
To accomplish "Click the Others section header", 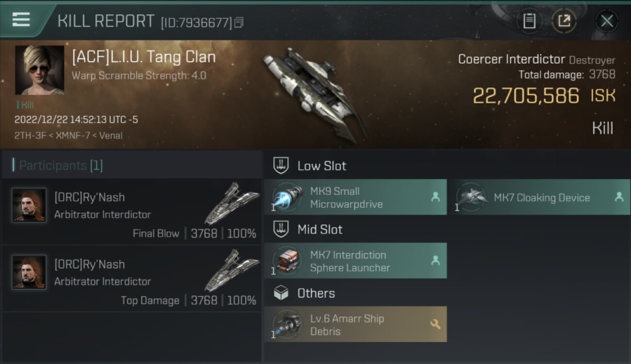I will 315,293.
